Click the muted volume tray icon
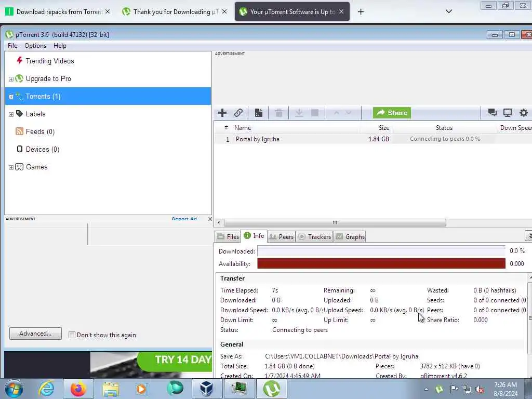532x399 pixels. coord(480,390)
